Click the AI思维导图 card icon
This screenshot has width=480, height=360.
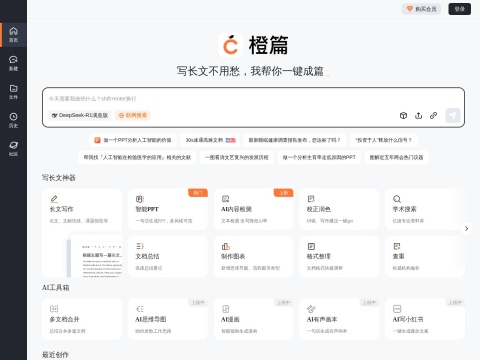click(x=140, y=309)
